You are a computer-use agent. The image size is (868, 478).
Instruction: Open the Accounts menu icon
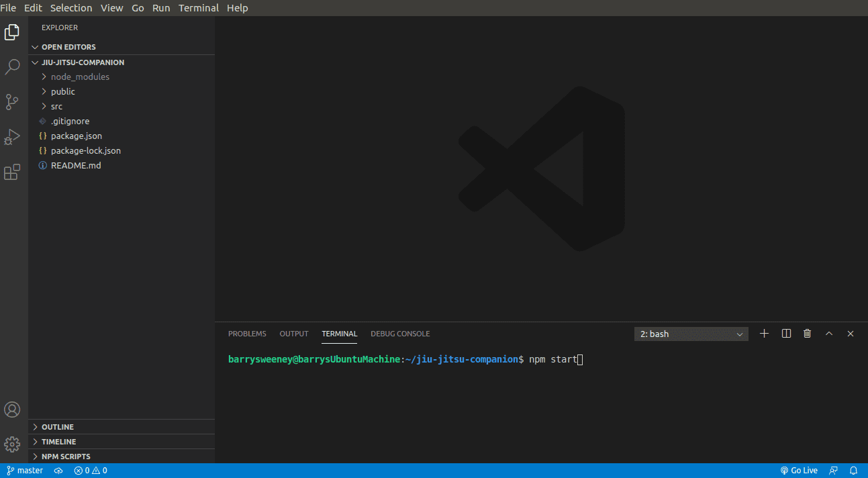(12, 410)
